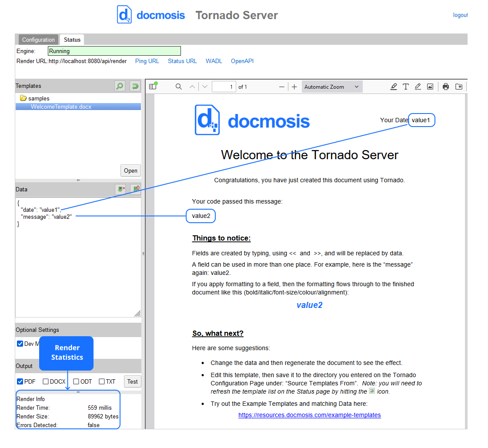Click the vertical splitter beside the PDF viewer
The width and height of the screenshot is (488, 448).
click(x=143, y=254)
